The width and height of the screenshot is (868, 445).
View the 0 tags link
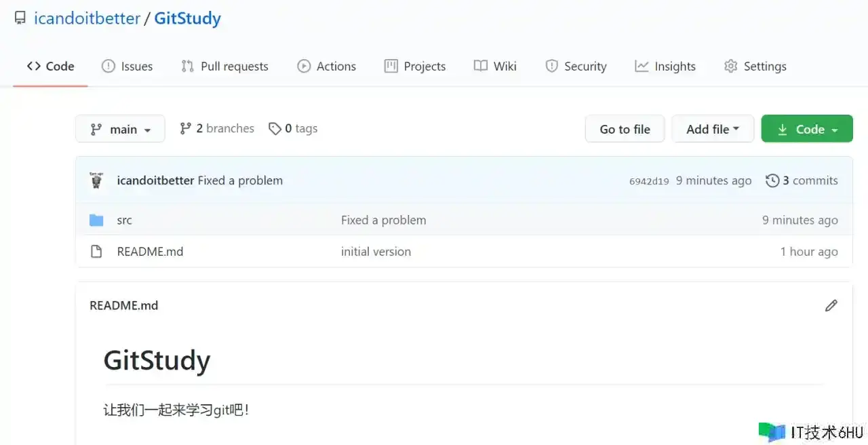(293, 128)
